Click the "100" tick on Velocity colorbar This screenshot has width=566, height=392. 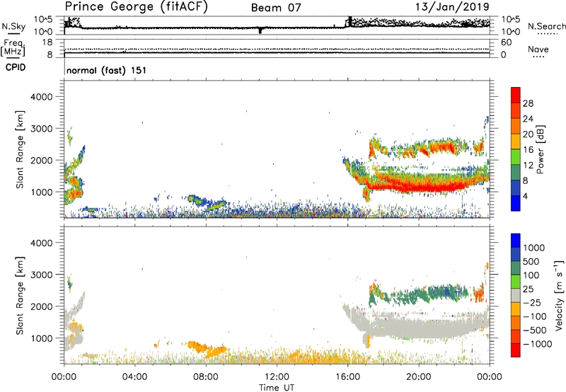point(531,275)
